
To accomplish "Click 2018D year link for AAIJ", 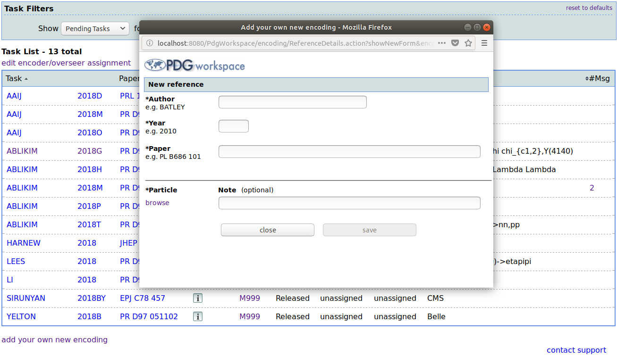I will (90, 96).
